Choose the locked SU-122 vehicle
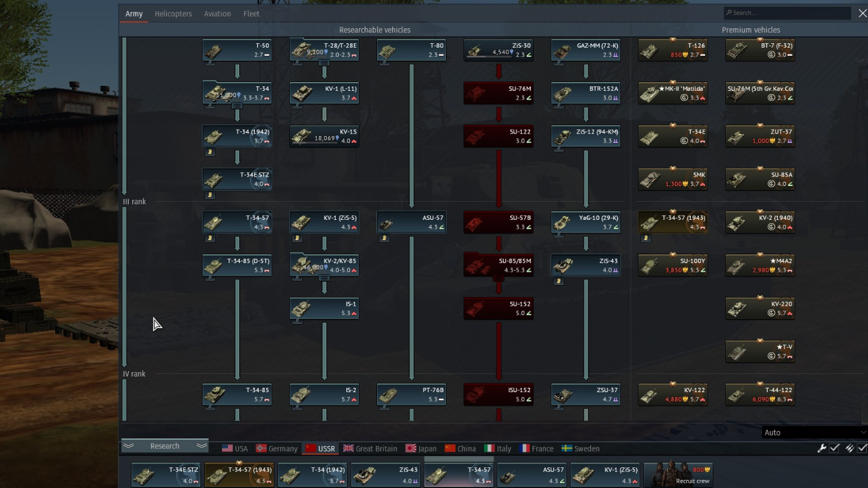This screenshot has width=868, height=488. tap(499, 137)
